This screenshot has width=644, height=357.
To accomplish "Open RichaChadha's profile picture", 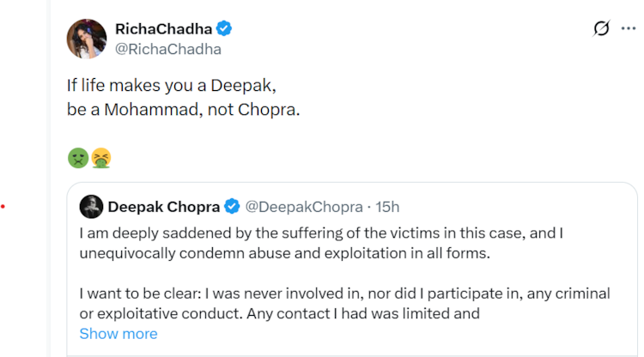I will click(x=87, y=38).
